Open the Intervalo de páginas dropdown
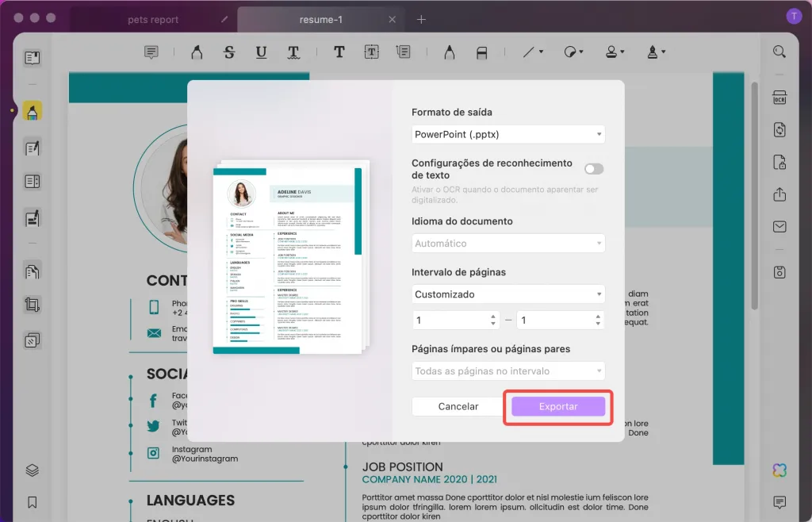The height and width of the screenshot is (522, 812). pyautogui.click(x=507, y=294)
